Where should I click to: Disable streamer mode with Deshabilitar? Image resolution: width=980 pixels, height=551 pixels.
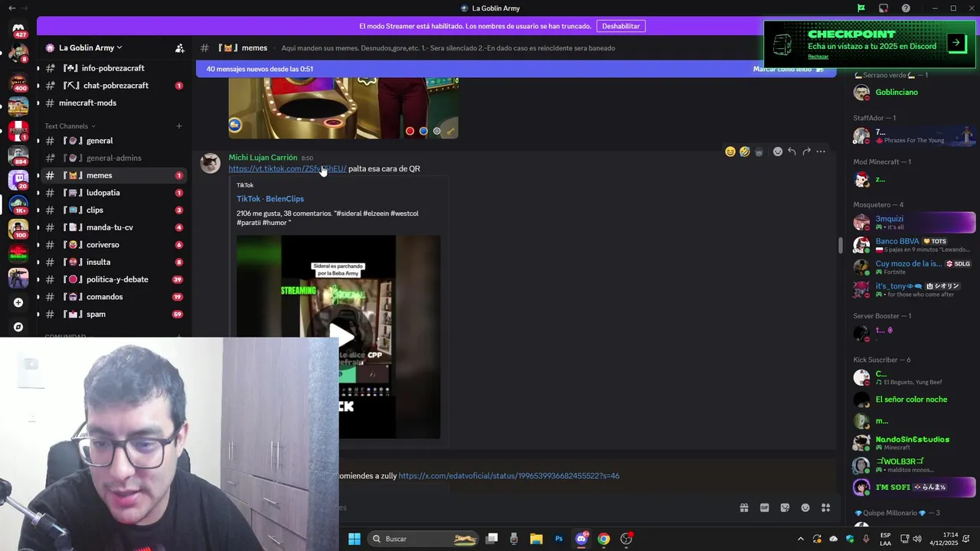point(621,26)
